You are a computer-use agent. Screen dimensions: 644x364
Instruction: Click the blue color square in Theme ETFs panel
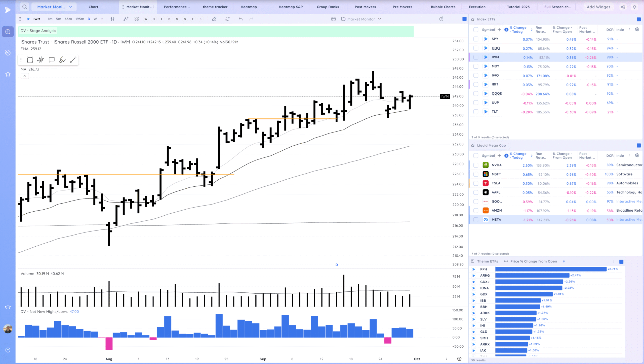coord(621,262)
